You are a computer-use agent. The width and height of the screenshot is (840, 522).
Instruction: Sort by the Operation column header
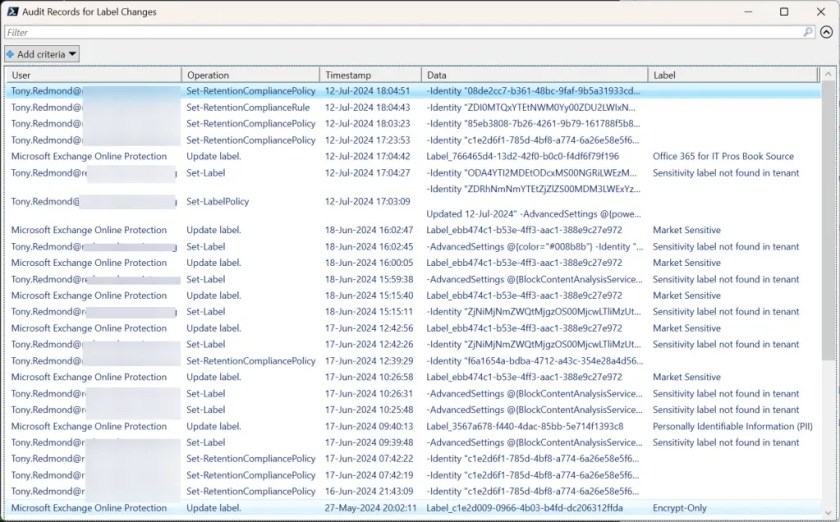[250, 75]
